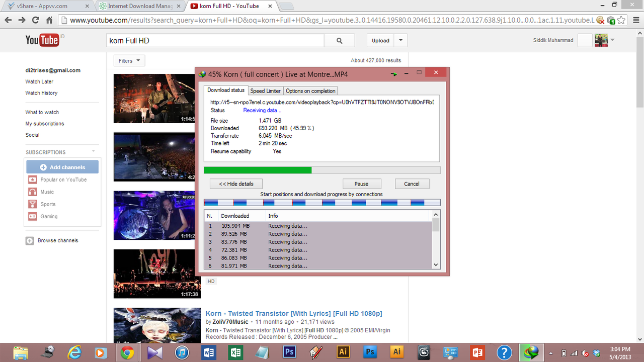Open Korn Twisted Transistor video title
644x362 pixels.
click(x=294, y=314)
